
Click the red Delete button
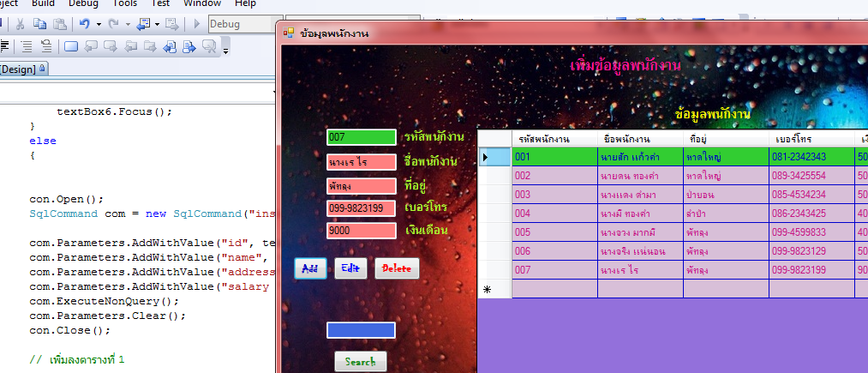coord(397,268)
